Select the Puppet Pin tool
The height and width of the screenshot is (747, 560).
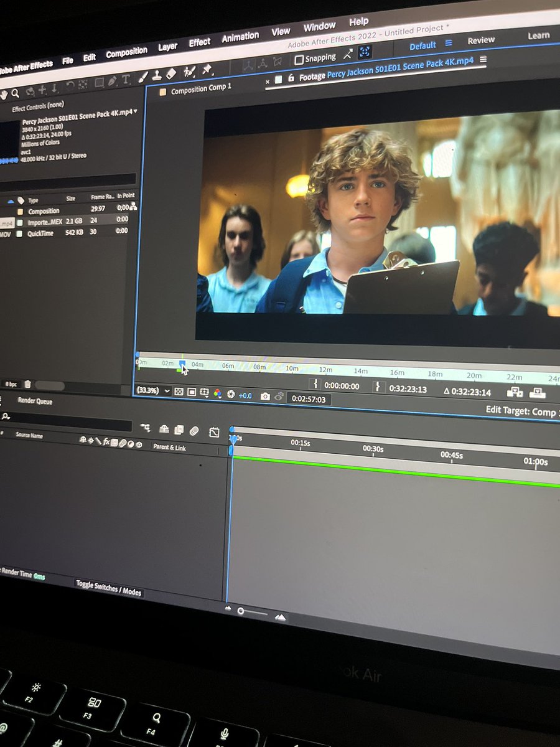[x=207, y=68]
